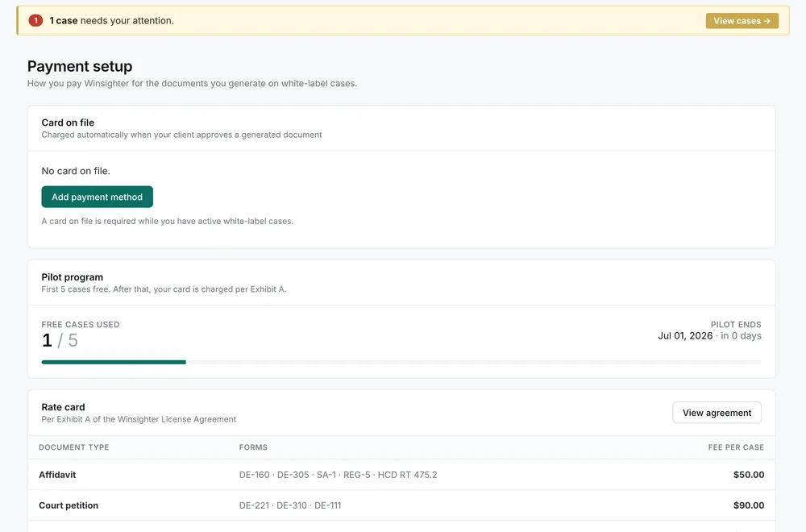The width and height of the screenshot is (806, 532).
Task: Click the FORMS column header
Action: (x=253, y=447)
